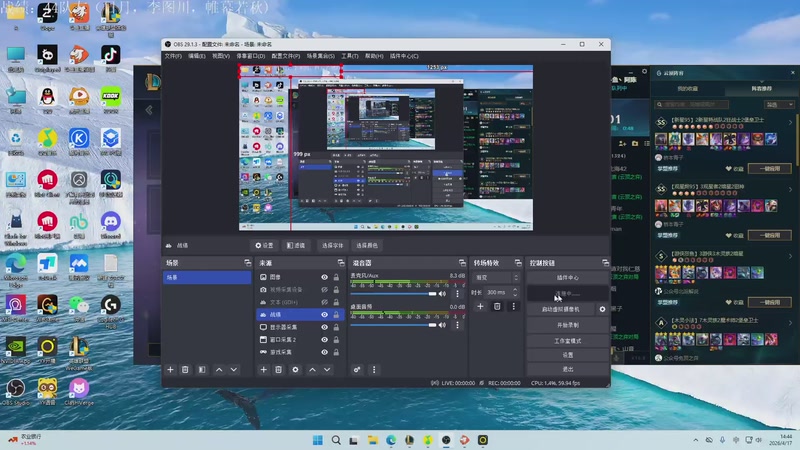Open OBS Studio shortcut on the desktop
Image resolution: width=800 pixels, height=450 pixels.
[16, 392]
